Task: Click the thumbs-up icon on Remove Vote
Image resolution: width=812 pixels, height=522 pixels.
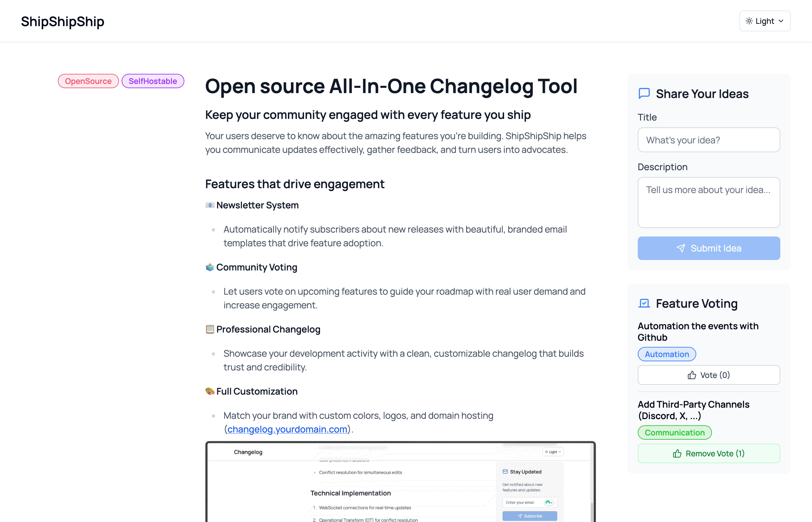Action: [677, 454]
